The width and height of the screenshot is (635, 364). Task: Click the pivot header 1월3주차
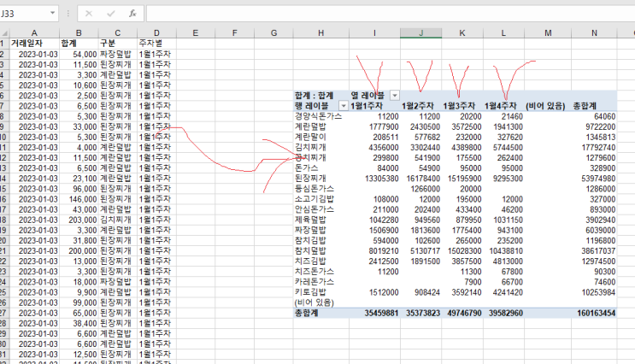[459, 106]
